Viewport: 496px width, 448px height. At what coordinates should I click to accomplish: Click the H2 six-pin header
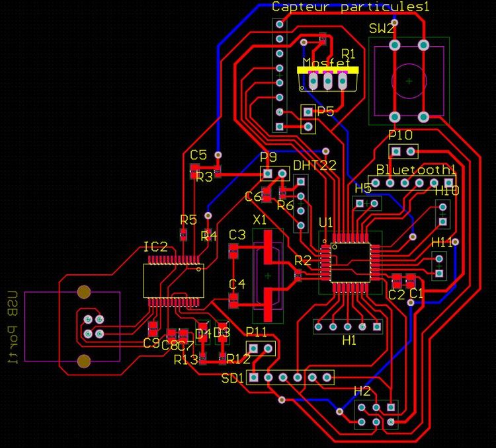(x=376, y=413)
